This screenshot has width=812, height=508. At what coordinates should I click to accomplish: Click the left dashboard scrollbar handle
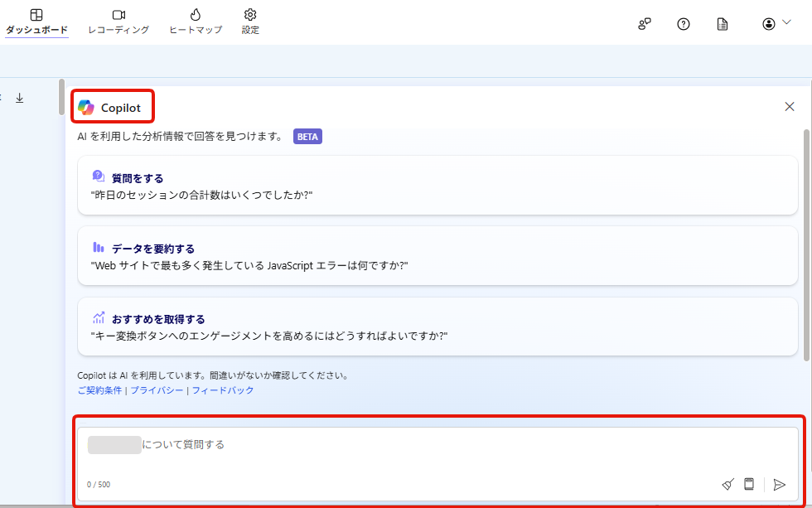tap(61, 97)
